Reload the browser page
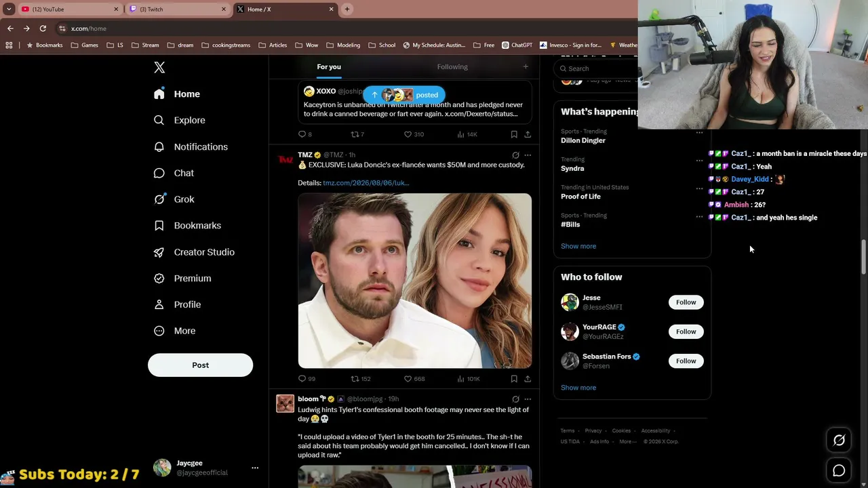 43,28
